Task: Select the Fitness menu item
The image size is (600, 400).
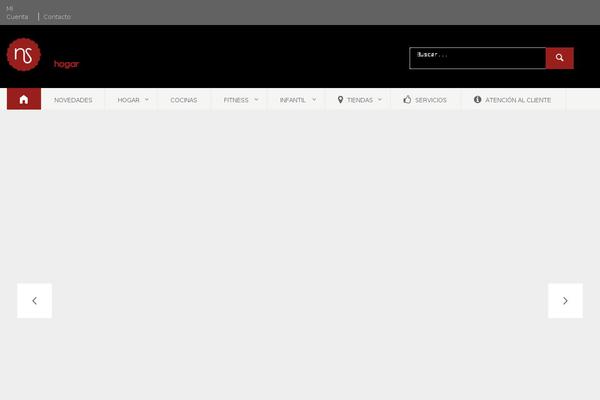Action: [236, 100]
